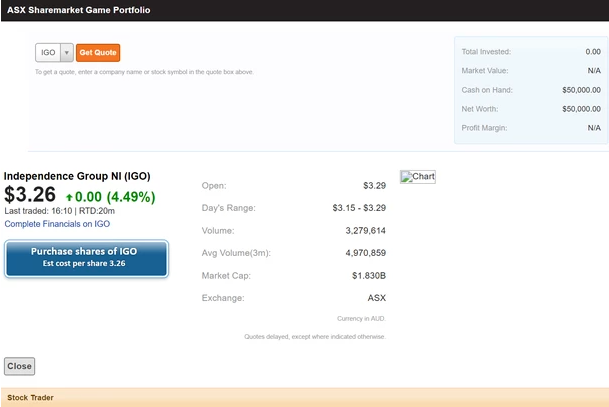Select Avg Volume(3m) value 4,970,859
This screenshot has width=609, height=407.
click(x=365, y=253)
